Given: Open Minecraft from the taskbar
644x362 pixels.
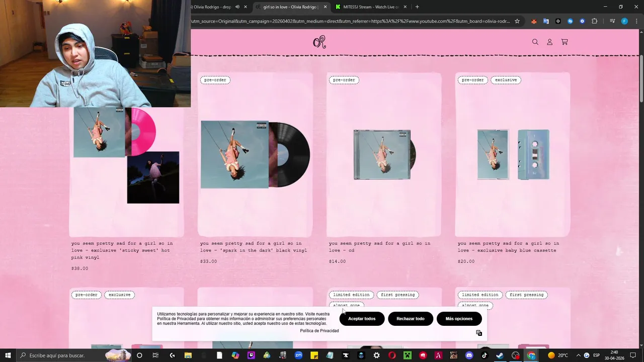Looking at the screenshot, I should point(408,355).
